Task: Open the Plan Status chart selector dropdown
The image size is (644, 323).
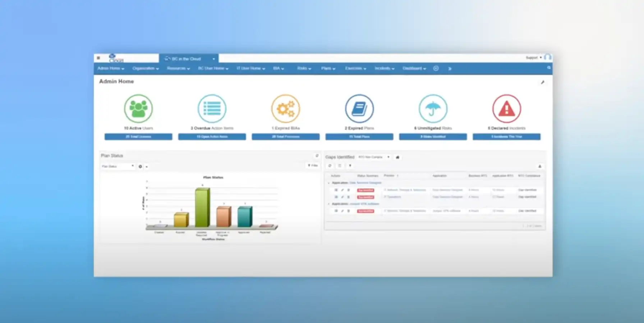Action: (x=117, y=166)
